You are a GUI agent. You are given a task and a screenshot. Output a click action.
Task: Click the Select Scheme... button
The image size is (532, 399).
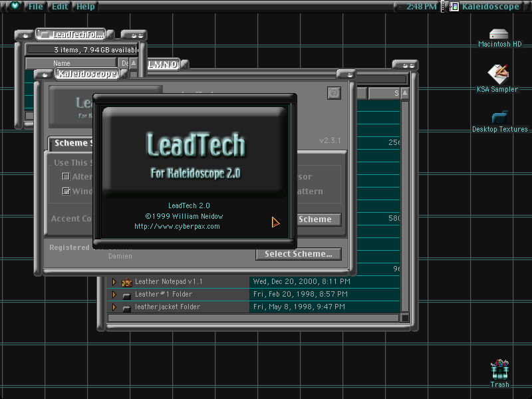pos(299,254)
